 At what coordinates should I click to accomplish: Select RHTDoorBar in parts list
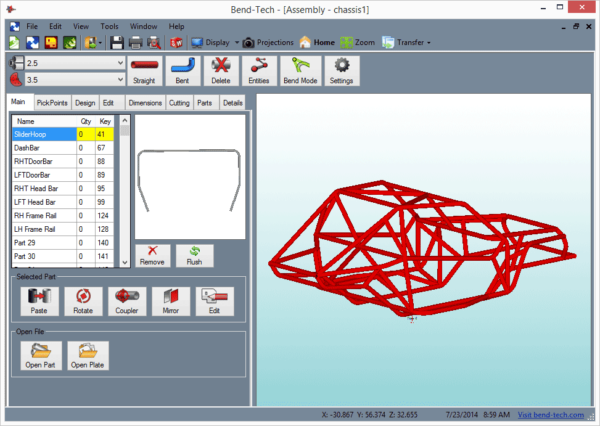[x=63, y=162]
